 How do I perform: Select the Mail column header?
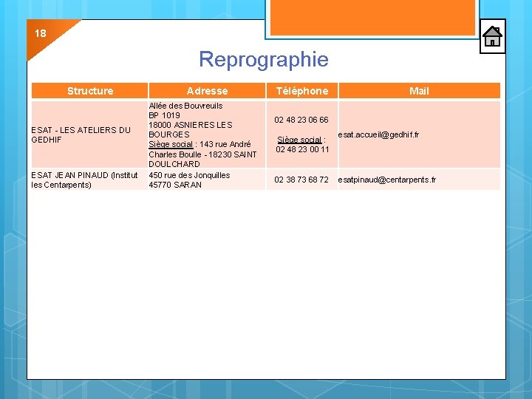click(420, 91)
